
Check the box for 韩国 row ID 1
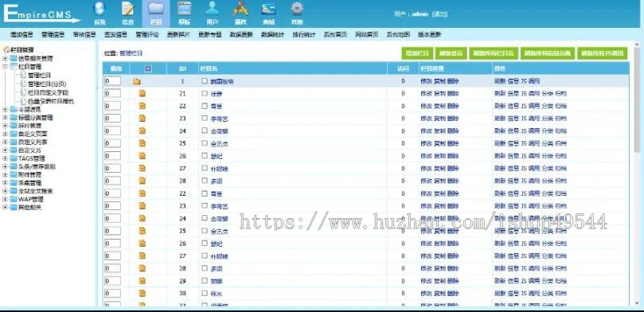point(205,81)
